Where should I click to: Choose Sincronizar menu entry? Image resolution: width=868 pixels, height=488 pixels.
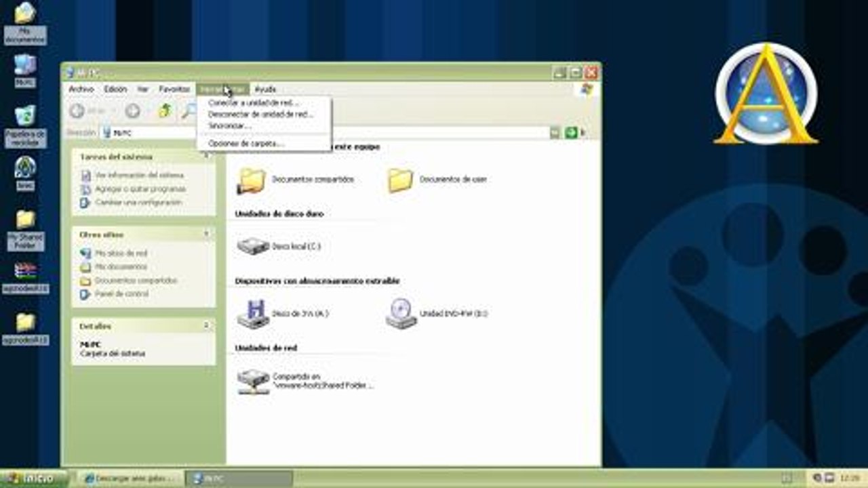(264, 126)
